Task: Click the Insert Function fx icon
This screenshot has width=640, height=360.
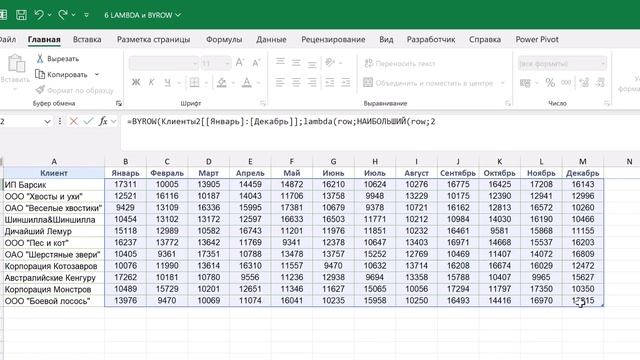Action: [103, 121]
